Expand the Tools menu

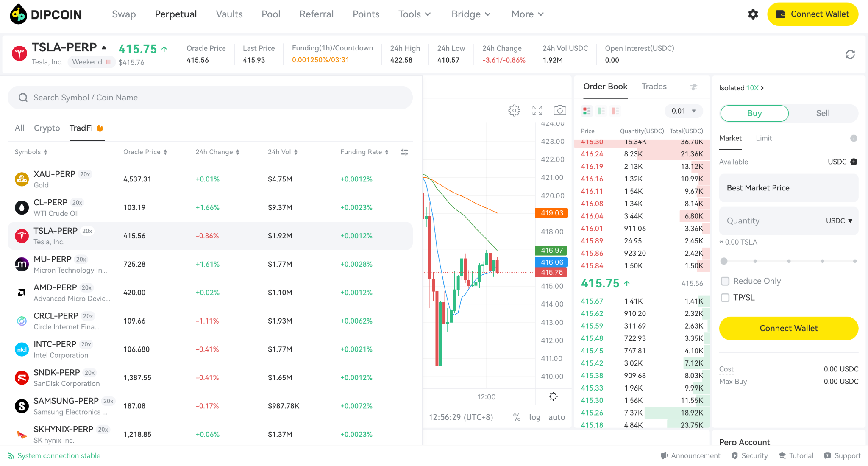pyautogui.click(x=415, y=14)
